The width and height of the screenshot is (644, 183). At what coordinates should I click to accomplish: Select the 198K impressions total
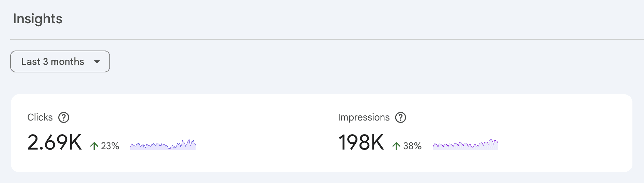click(x=361, y=142)
